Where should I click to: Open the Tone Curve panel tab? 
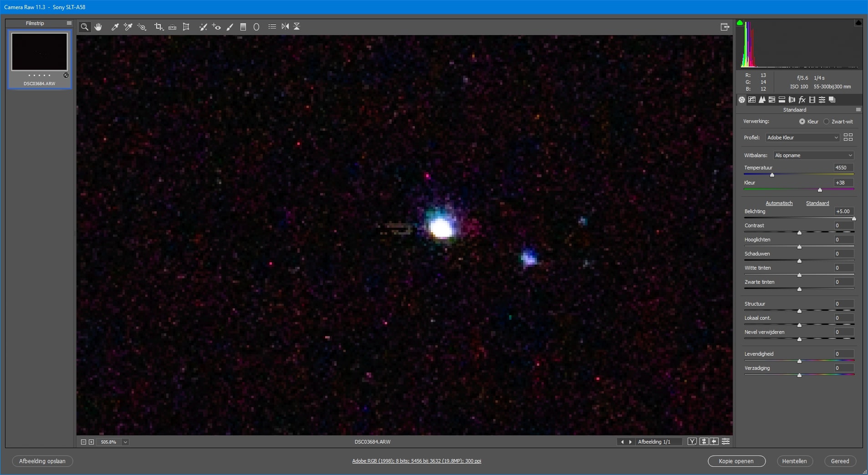[752, 100]
